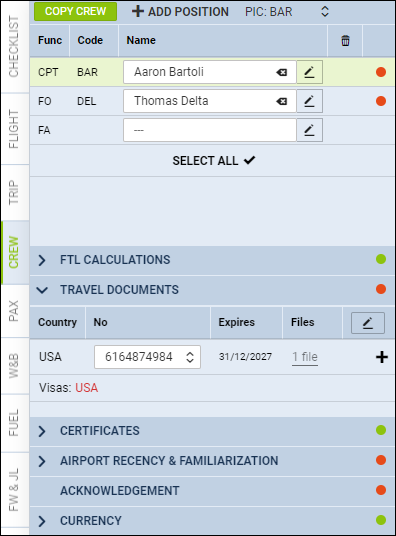Screen dimensions: 396x536
Task: Click the expiry date 31/12/2027
Action: point(245,357)
